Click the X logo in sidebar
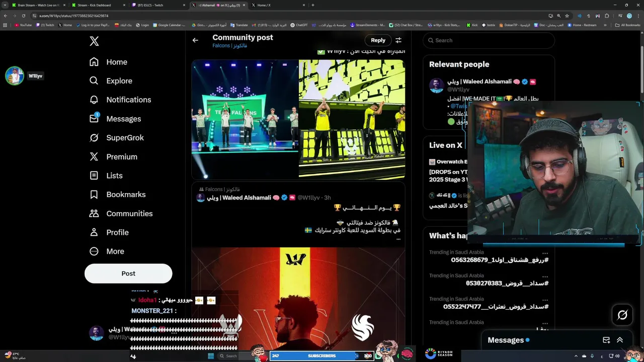644x362 pixels. tap(94, 41)
